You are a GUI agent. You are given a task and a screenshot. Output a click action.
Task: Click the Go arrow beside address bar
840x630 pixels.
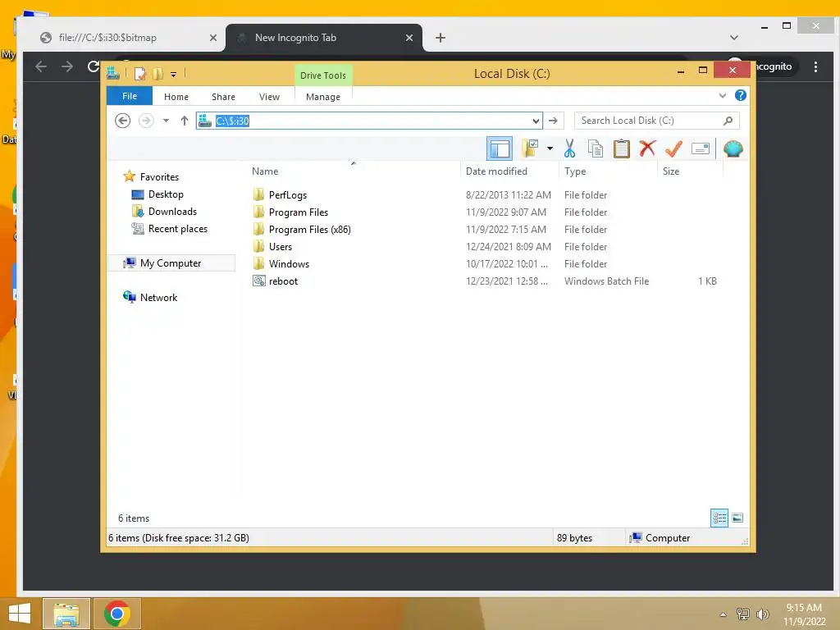click(554, 121)
